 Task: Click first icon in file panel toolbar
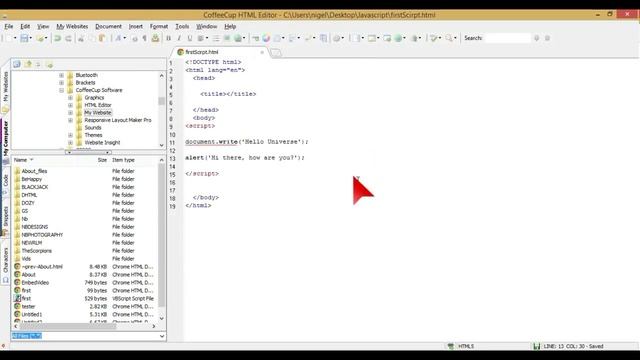17,64
